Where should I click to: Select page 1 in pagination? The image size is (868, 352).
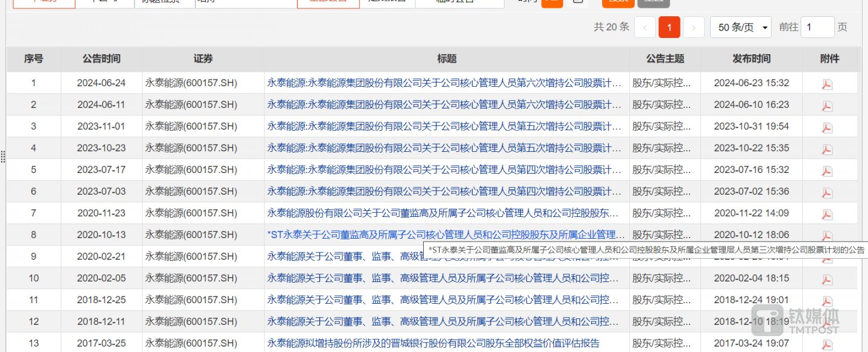(x=669, y=27)
